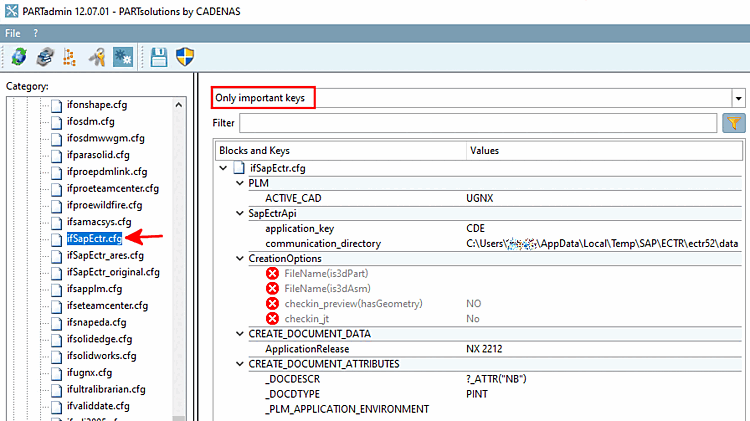Click file icon next to ifonshape.cfg

point(56,105)
